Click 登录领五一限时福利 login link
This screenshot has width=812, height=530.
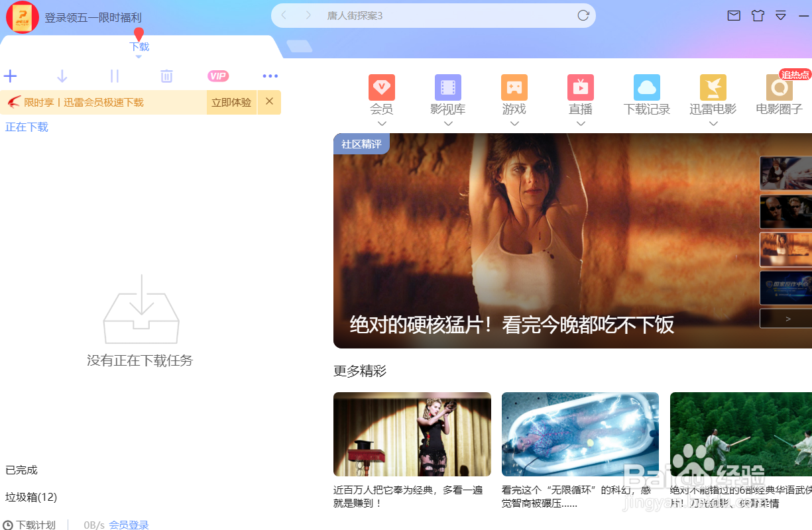(x=93, y=18)
